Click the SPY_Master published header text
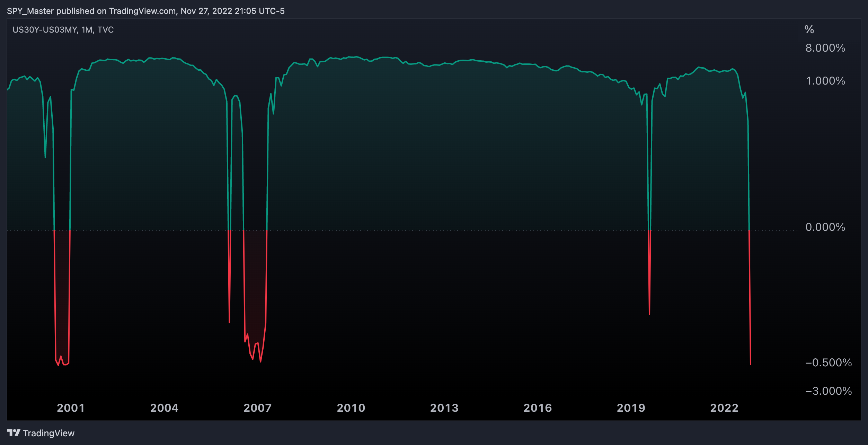The image size is (868, 445). 145,11
